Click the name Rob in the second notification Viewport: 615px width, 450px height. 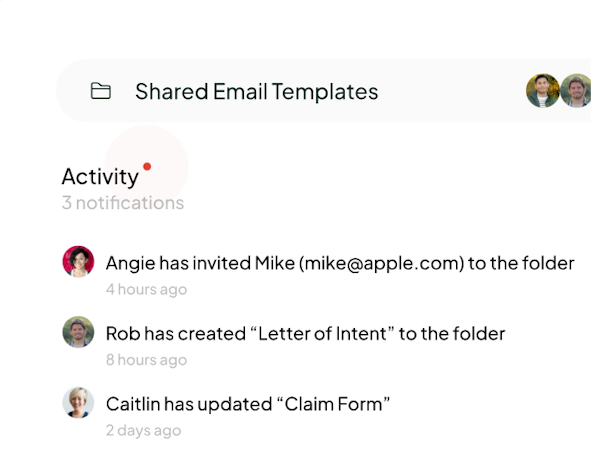pos(122,334)
